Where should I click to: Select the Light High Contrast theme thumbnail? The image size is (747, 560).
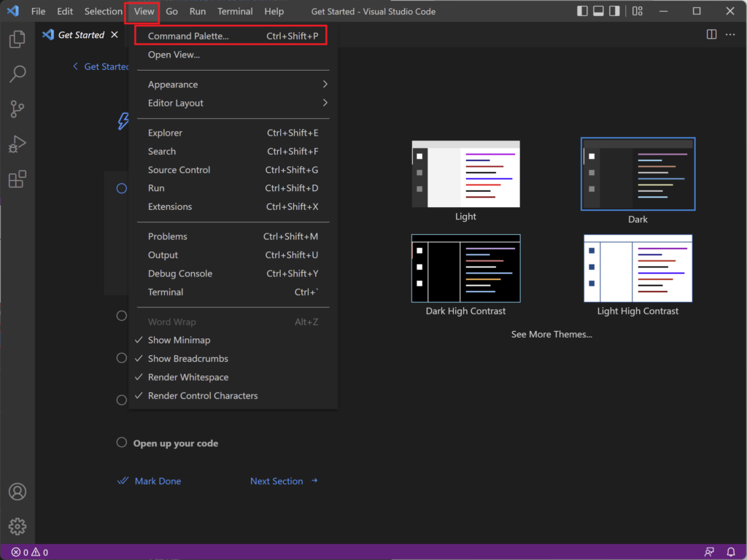(x=638, y=268)
